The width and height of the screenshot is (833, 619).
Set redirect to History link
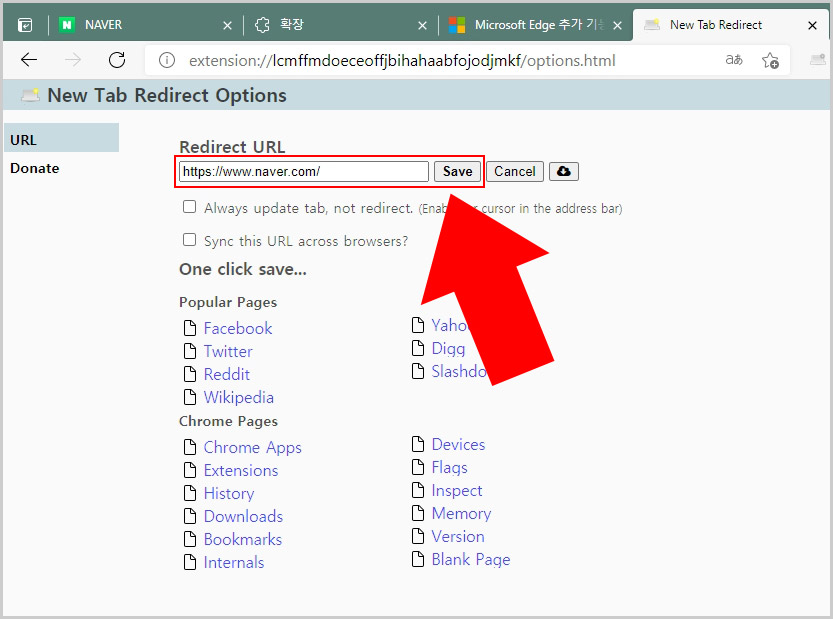pyautogui.click(x=229, y=494)
